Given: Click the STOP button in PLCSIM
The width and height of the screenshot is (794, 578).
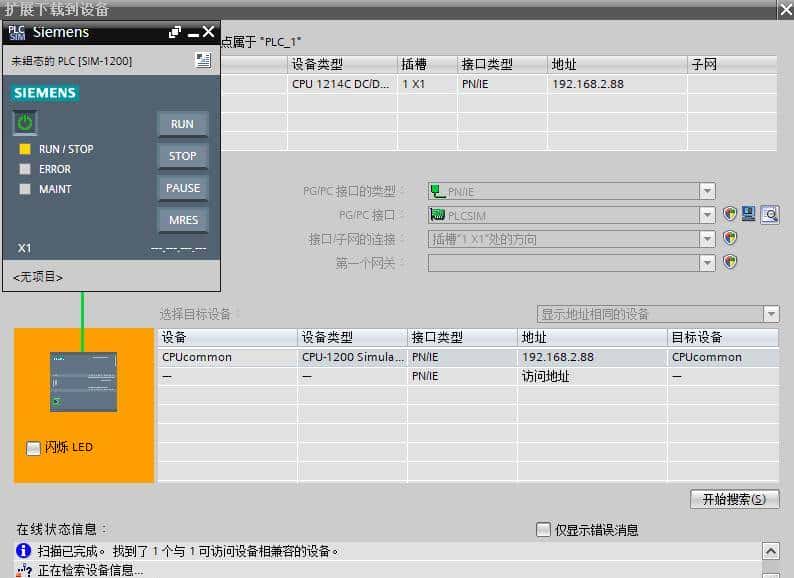Looking at the screenshot, I should [183, 156].
